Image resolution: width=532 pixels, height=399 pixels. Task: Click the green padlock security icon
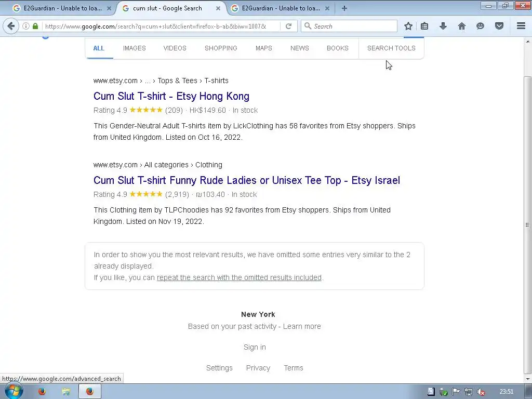(x=35, y=26)
